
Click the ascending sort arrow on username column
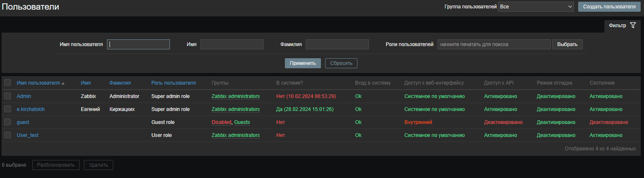point(63,83)
